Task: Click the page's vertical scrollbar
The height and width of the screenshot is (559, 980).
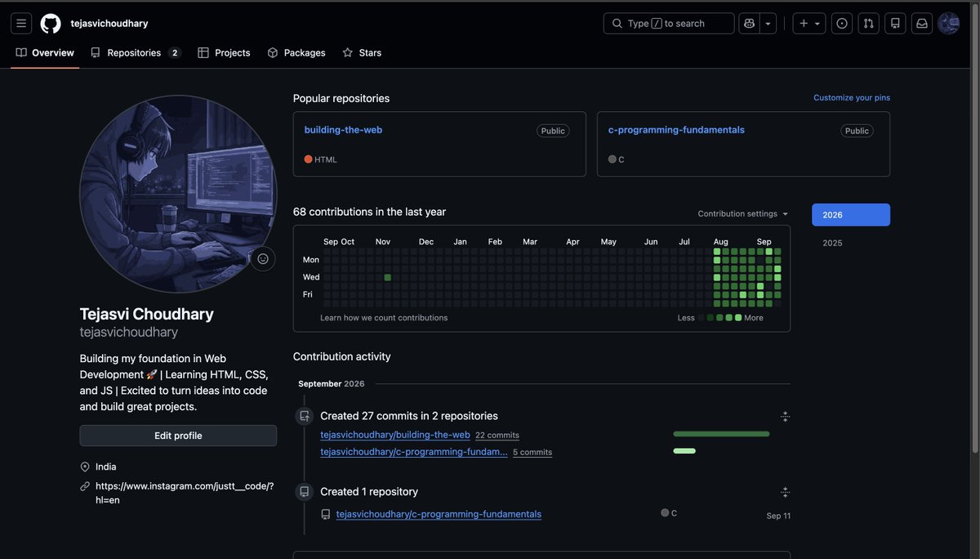Action: 974,229
